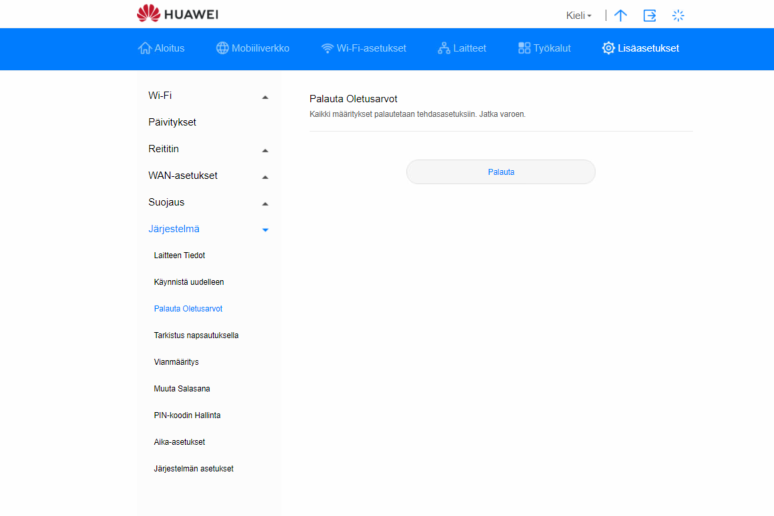
Task: Click the logout icon in header
Action: (x=650, y=15)
